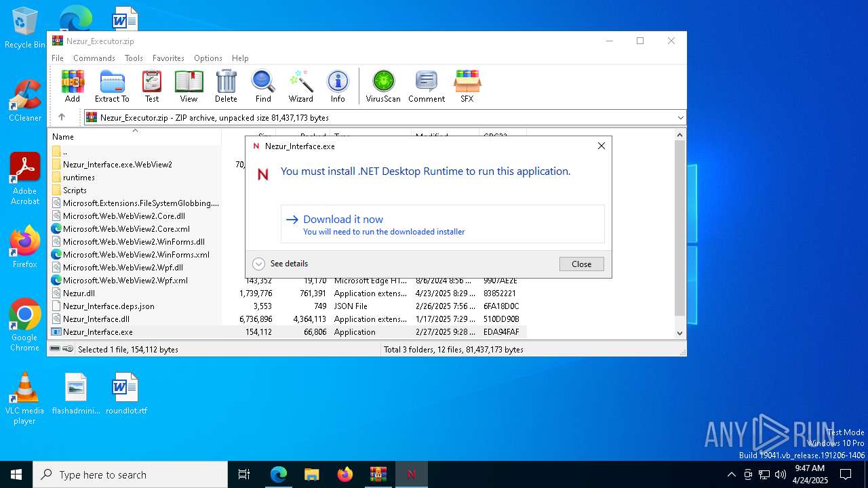Click Close button in .NET dialog
The image size is (868, 488).
click(581, 264)
